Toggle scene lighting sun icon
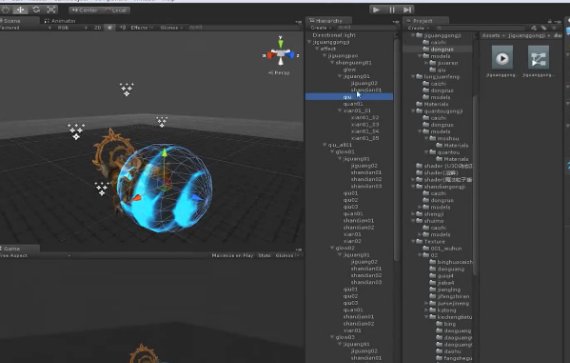 pos(109,28)
